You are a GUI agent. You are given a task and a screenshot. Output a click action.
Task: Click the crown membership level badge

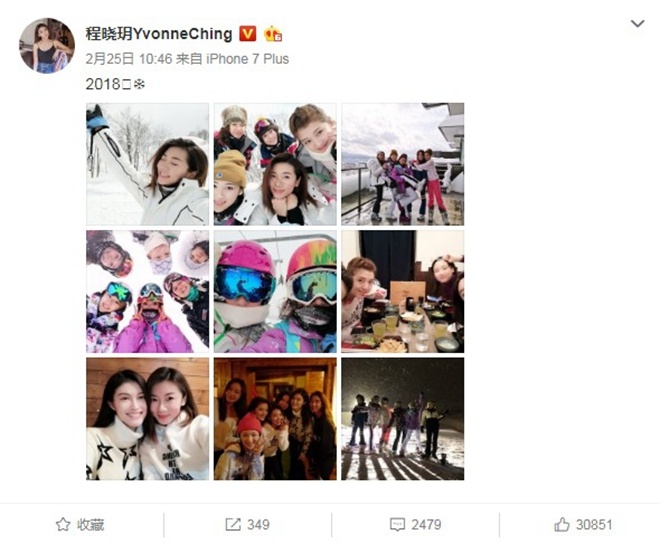(x=273, y=34)
